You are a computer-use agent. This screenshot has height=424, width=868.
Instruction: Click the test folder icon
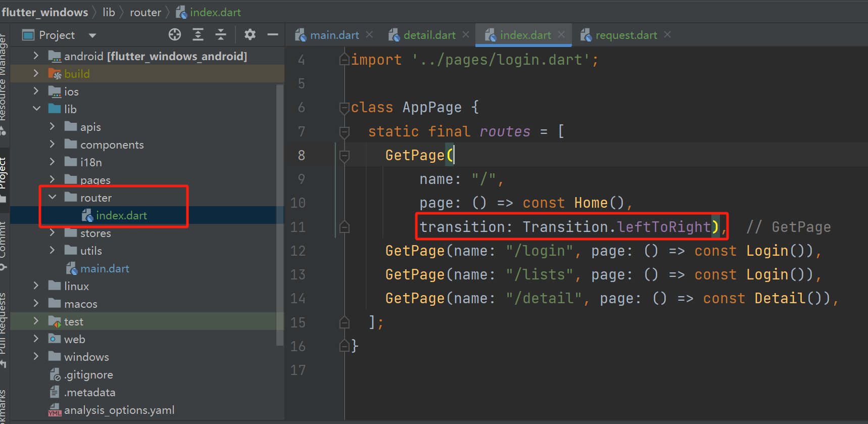(55, 321)
